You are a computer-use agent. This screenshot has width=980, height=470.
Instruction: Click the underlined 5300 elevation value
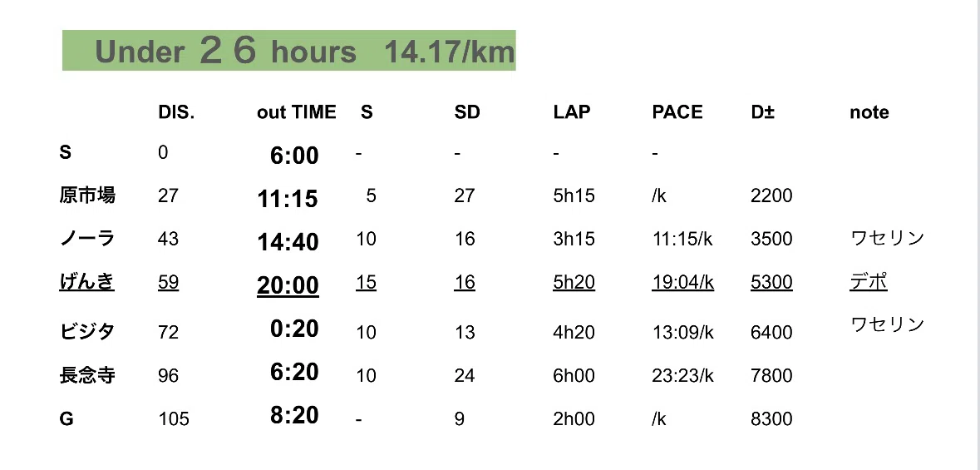point(771,283)
